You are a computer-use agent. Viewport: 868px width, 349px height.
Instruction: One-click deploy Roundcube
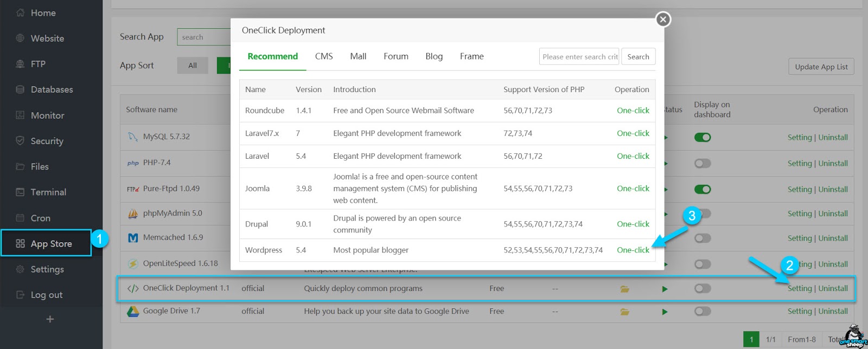(x=633, y=111)
